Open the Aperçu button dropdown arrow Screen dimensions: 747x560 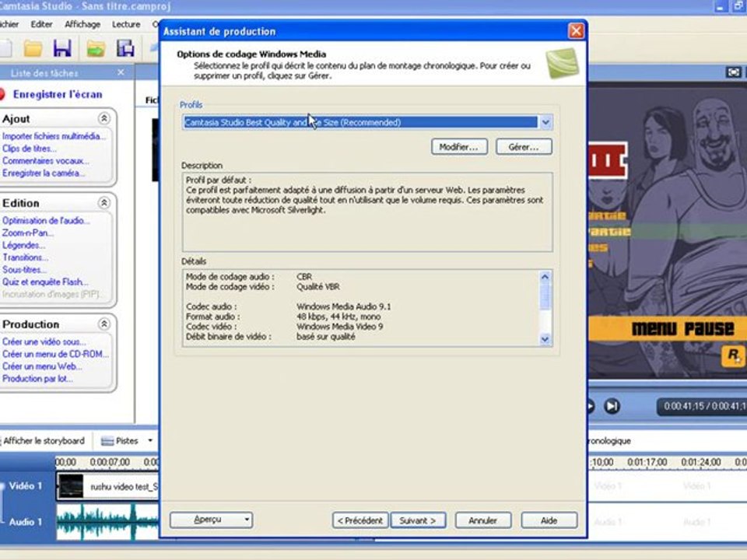(247, 520)
